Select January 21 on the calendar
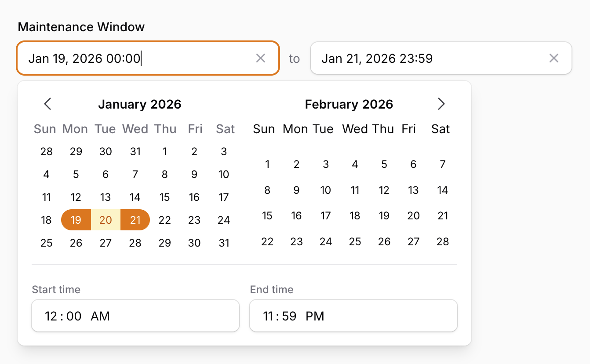Screen dimensions: 590x364 coord(135,220)
